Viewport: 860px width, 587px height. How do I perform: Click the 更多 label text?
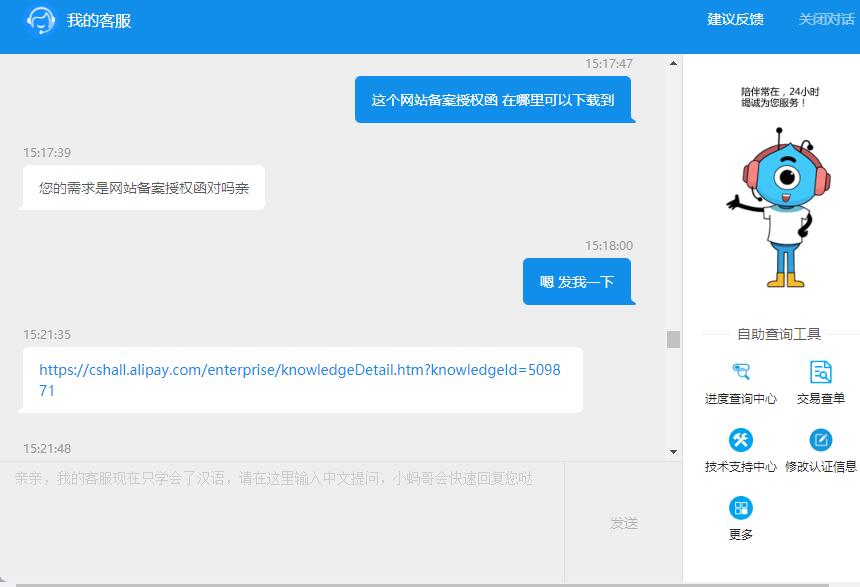741,534
